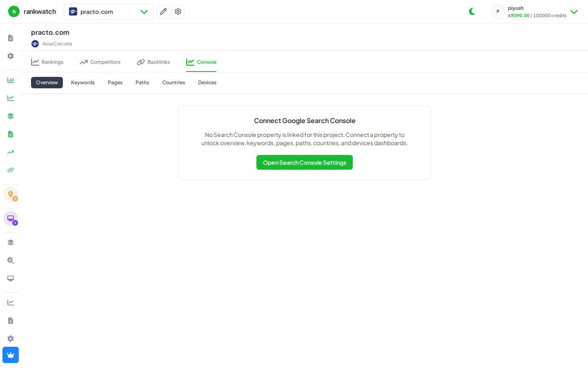Click the green layers sidebar icon
Screen dimensions: 588x368
tap(11, 116)
